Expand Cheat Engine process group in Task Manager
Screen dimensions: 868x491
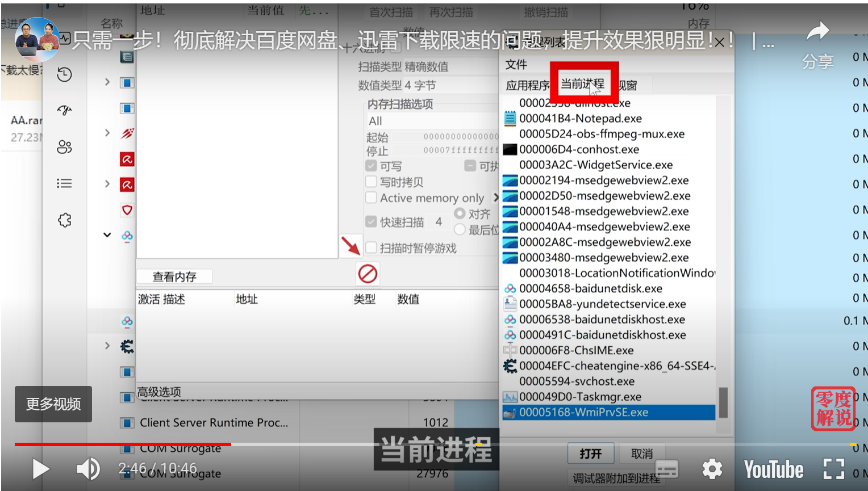(107, 346)
